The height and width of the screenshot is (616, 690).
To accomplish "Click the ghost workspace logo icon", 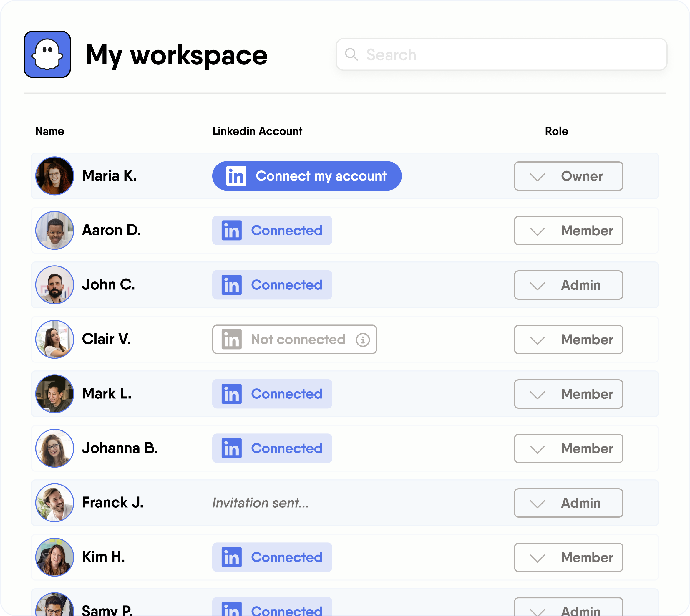I will click(x=47, y=54).
